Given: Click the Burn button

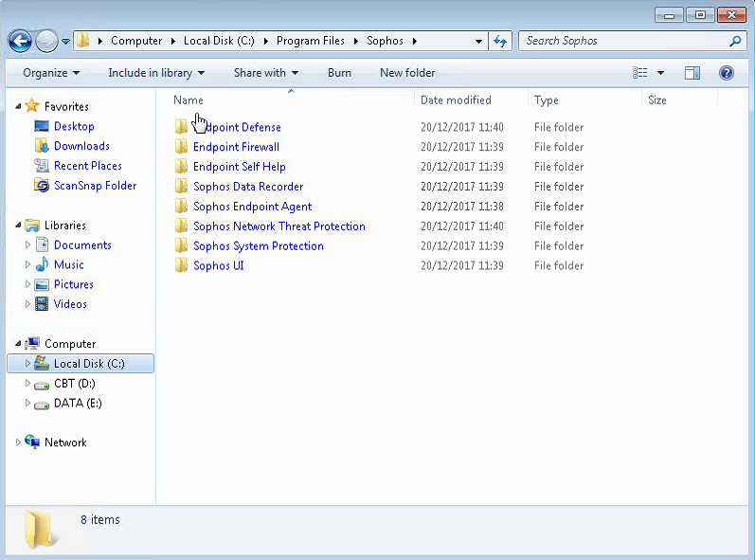Looking at the screenshot, I should pos(339,73).
